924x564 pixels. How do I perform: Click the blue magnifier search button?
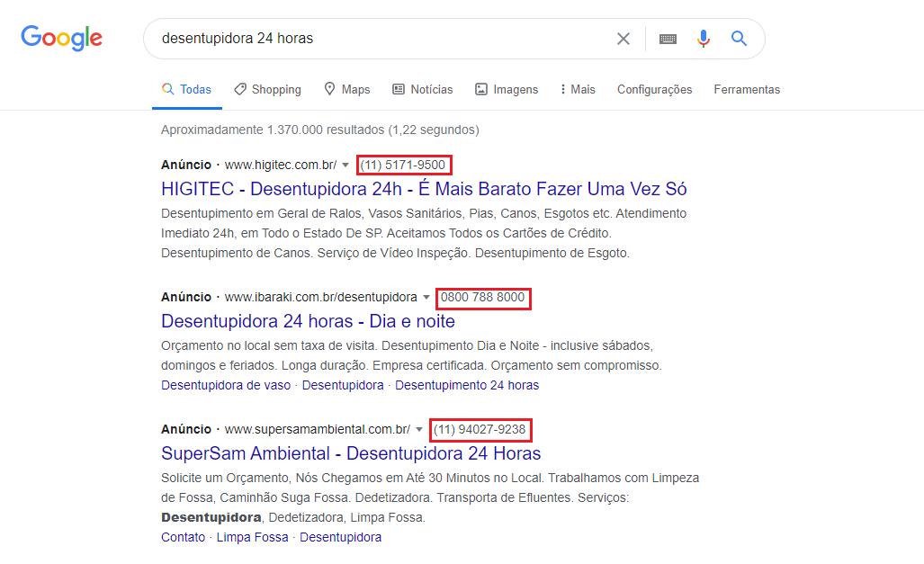pos(739,39)
